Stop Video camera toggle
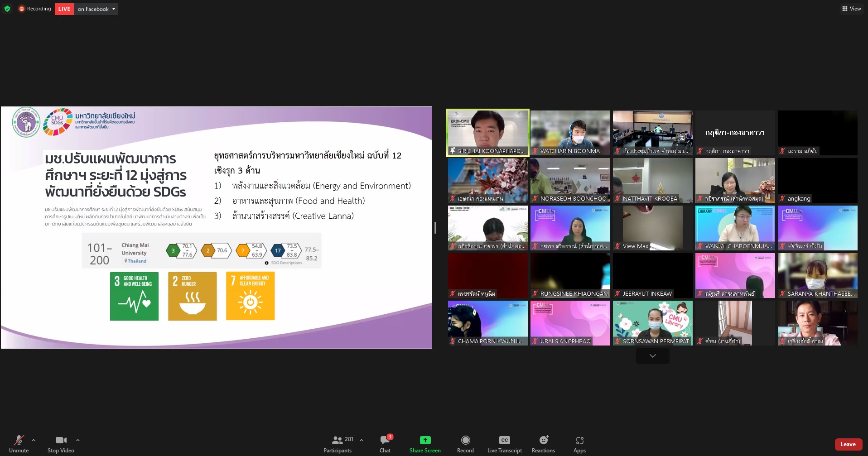Screen dimensions: 868x456 coord(61,444)
